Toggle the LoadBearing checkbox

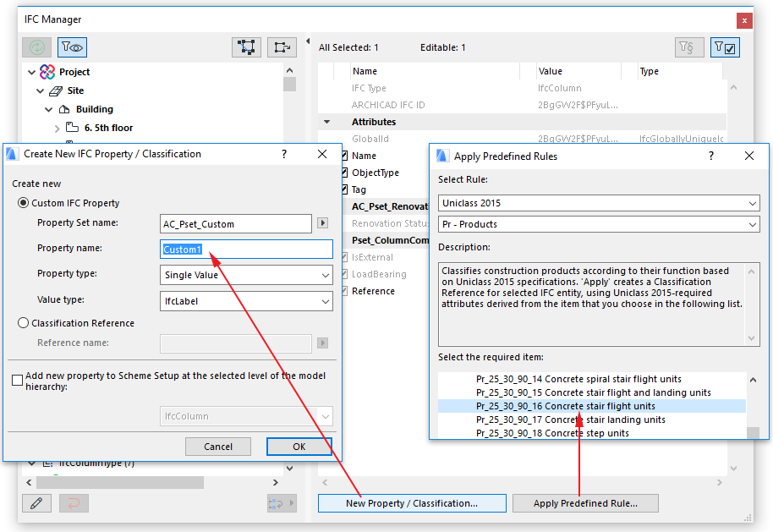344,274
